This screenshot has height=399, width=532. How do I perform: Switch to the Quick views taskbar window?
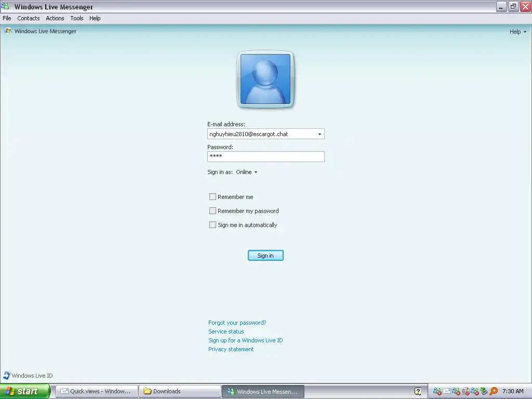97,391
